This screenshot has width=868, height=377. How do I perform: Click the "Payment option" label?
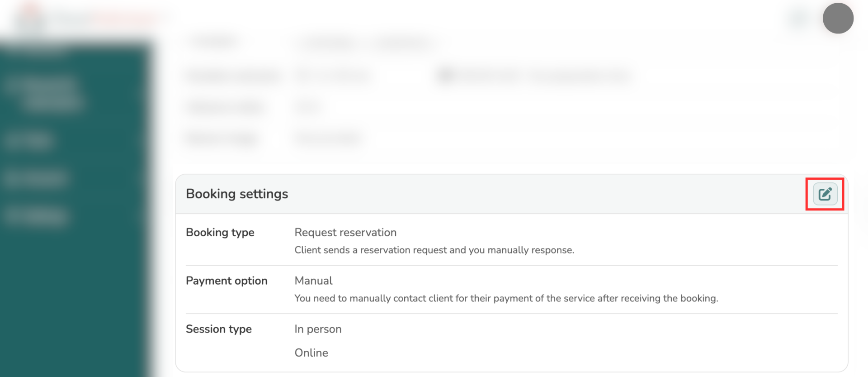pos(226,281)
